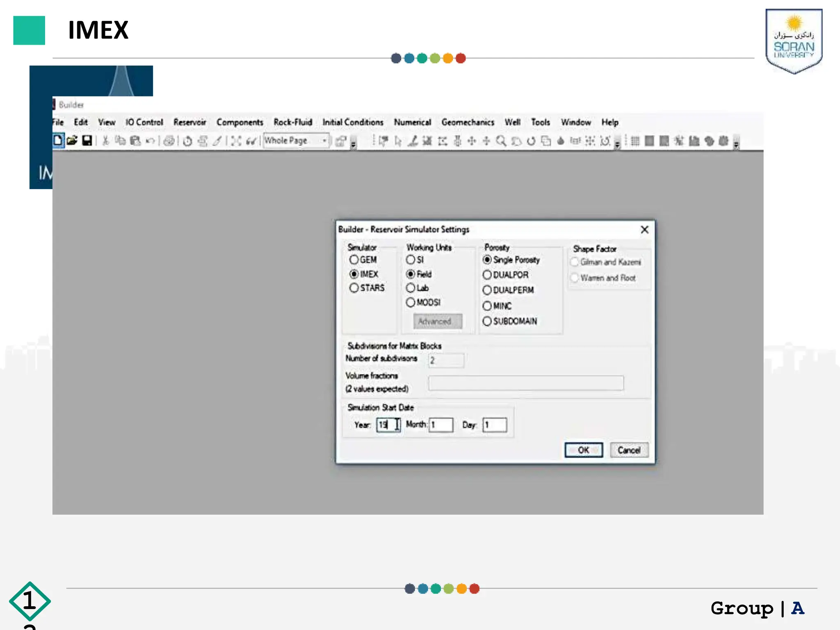
Task: Click the Advanced button under Working Units
Action: (x=438, y=322)
